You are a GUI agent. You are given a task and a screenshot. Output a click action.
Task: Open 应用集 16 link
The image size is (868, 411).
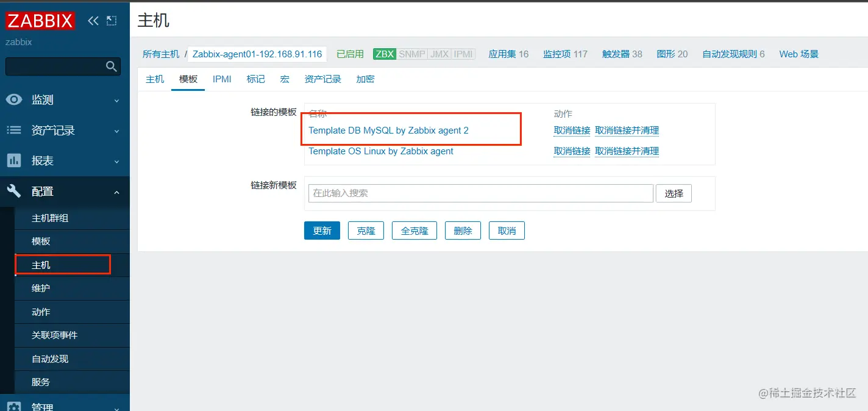pyautogui.click(x=508, y=54)
